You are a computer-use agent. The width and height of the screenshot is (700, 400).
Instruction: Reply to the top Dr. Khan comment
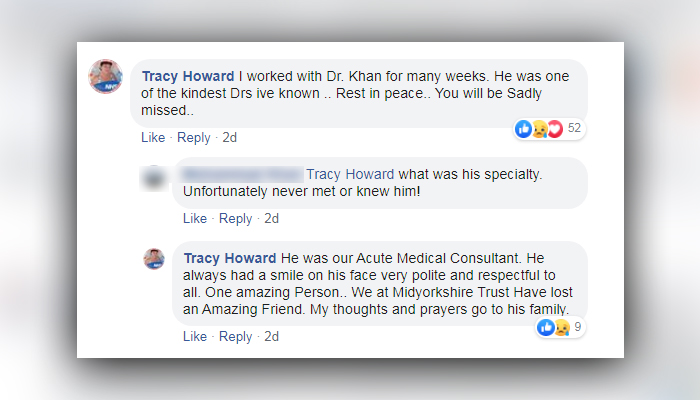pos(194,137)
